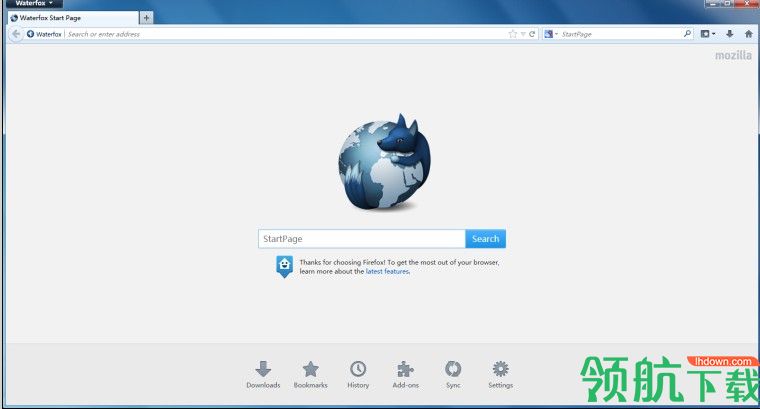Open Settings from bottom launcher
The image size is (760, 409).
(501, 375)
